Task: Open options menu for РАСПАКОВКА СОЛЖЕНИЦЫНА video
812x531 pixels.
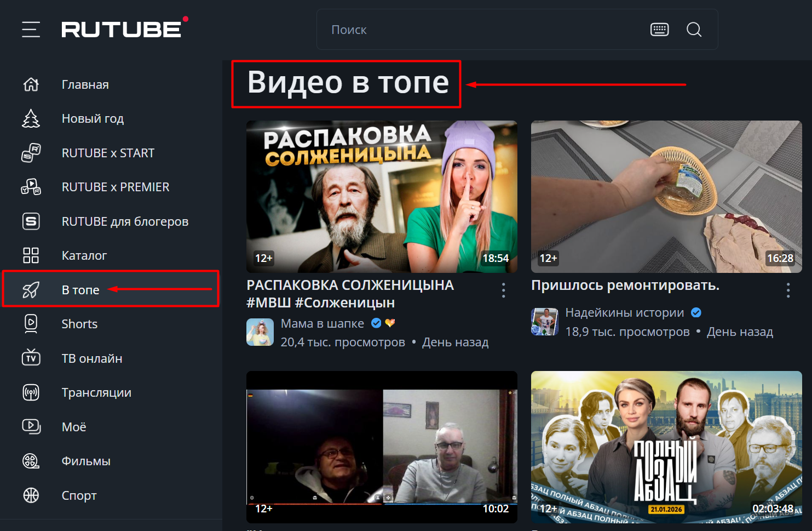Action: pyautogui.click(x=503, y=290)
